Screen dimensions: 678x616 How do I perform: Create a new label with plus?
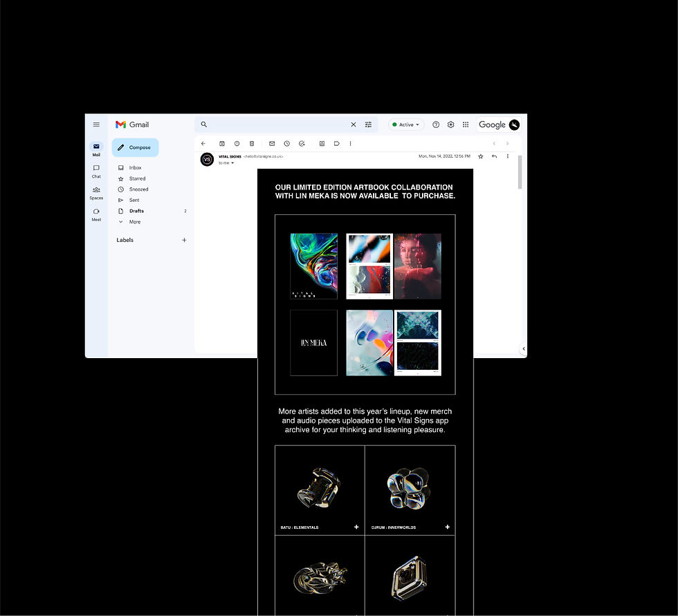(184, 240)
